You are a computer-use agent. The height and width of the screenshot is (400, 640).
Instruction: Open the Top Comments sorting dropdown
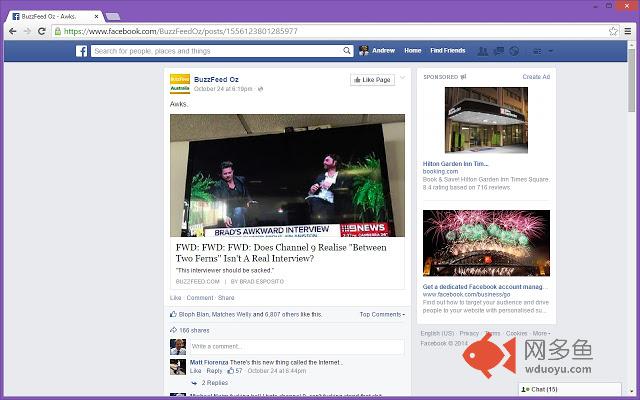pyautogui.click(x=382, y=314)
